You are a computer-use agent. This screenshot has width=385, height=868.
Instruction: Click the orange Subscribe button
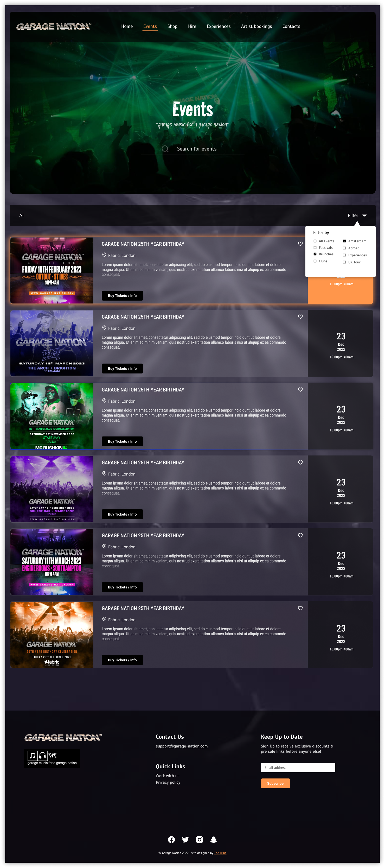(x=275, y=783)
